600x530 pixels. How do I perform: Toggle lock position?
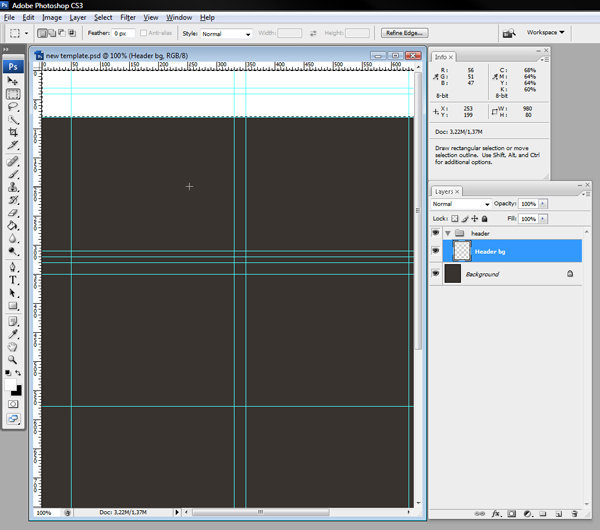click(474, 219)
